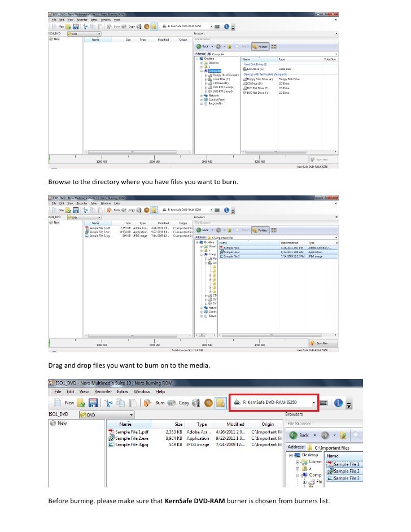Viewport: 411px width, 532px height.
Task: Click the Up folder icon in enlarged browser pane
Action: (x=343, y=435)
